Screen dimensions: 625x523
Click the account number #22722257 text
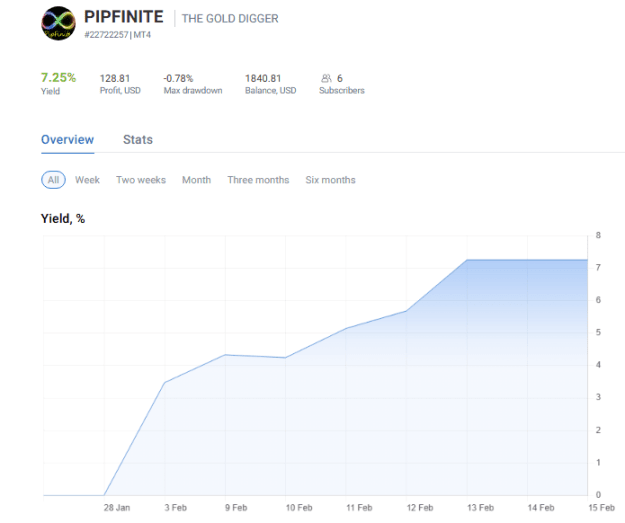coord(106,35)
